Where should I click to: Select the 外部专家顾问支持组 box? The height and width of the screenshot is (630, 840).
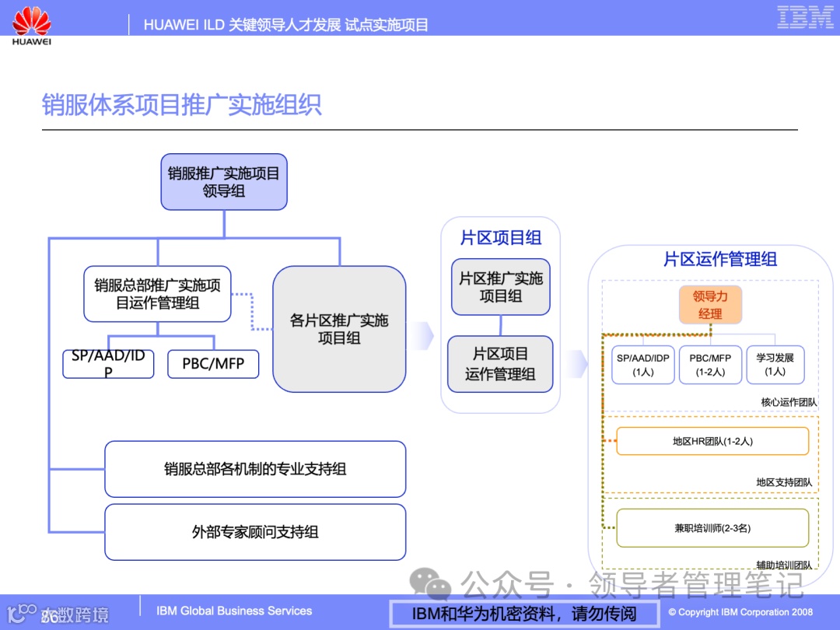click(x=255, y=532)
